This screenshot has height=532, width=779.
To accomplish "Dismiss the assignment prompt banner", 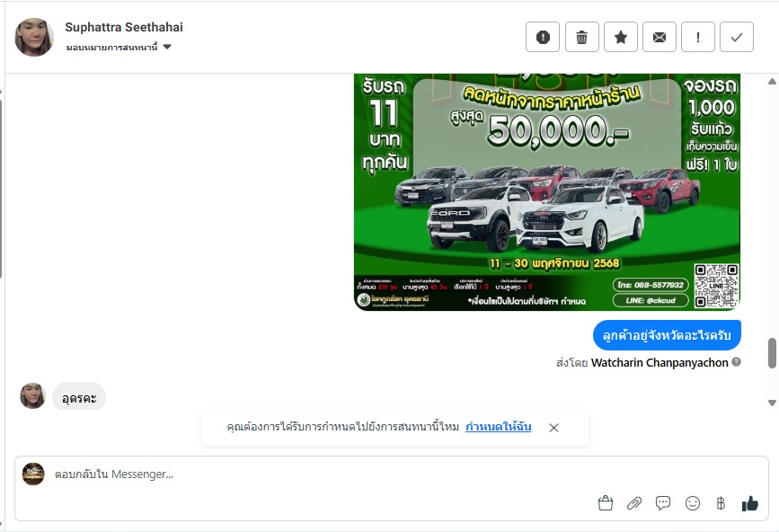I will tap(554, 427).
